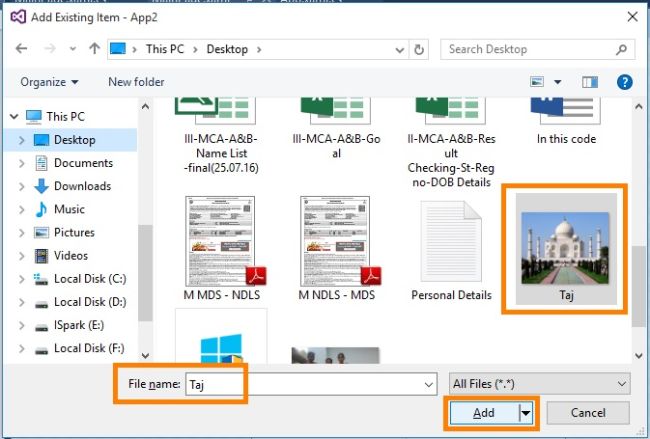Collapse the This PC tree node
The width and height of the screenshot is (650, 439).
click(15, 116)
